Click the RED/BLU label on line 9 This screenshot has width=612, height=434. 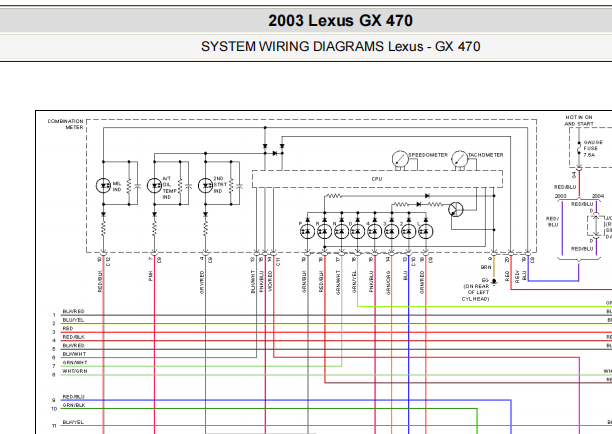73,397
